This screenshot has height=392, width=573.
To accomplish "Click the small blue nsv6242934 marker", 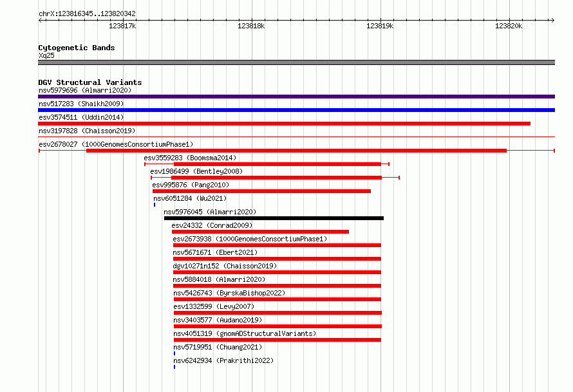I will coord(174,367).
